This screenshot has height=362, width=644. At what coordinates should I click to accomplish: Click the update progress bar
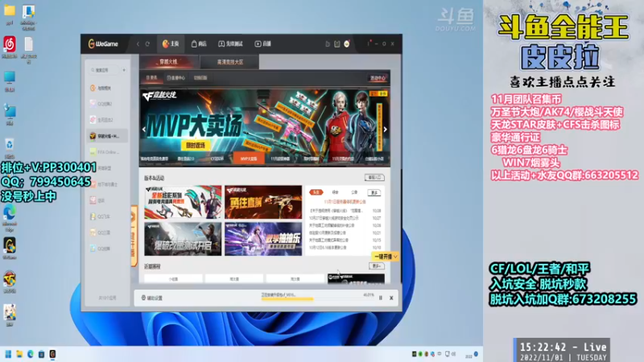[x=317, y=298]
